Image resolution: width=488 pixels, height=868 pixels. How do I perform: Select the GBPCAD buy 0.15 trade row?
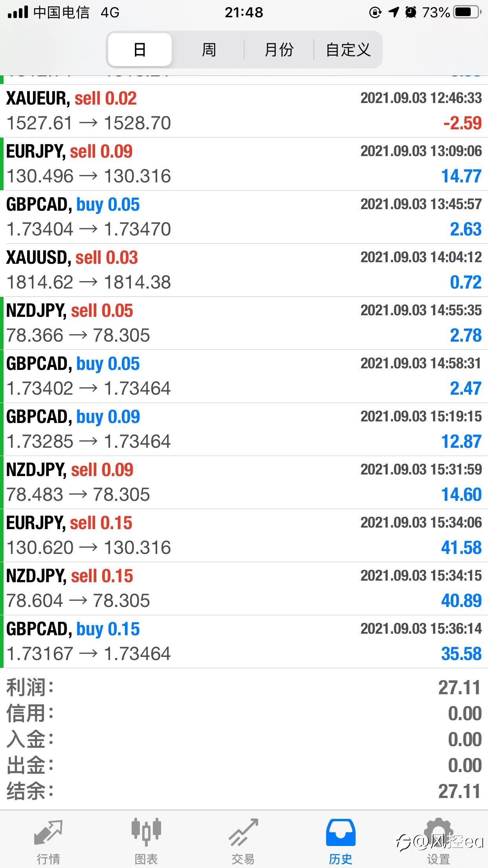coord(244,642)
